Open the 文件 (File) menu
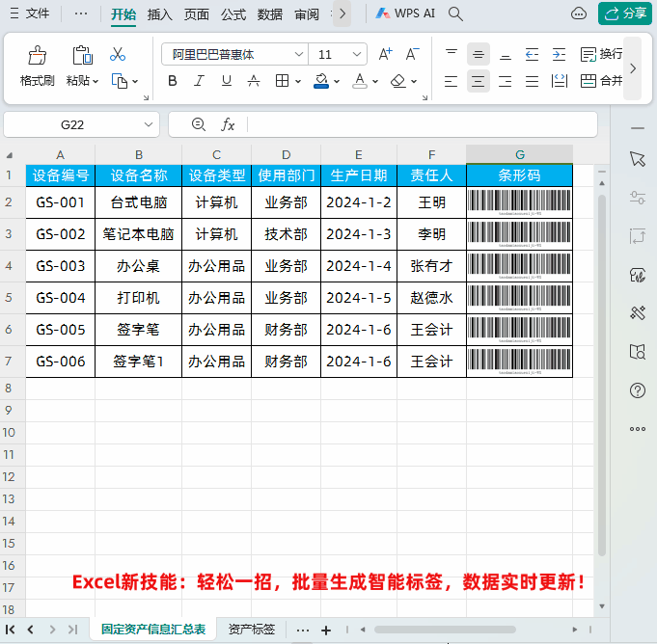Image resolution: width=657 pixels, height=644 pixels. pos(30,13)
